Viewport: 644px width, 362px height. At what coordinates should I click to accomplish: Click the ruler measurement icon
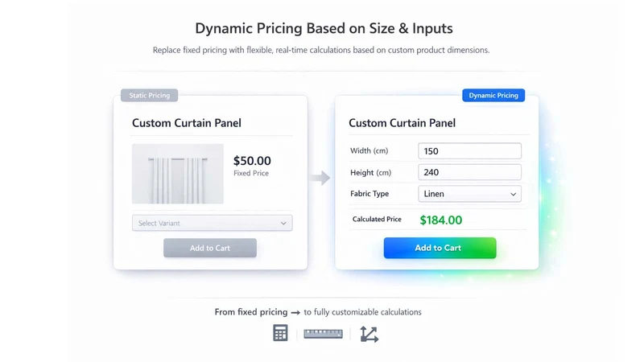coord(323,334)
